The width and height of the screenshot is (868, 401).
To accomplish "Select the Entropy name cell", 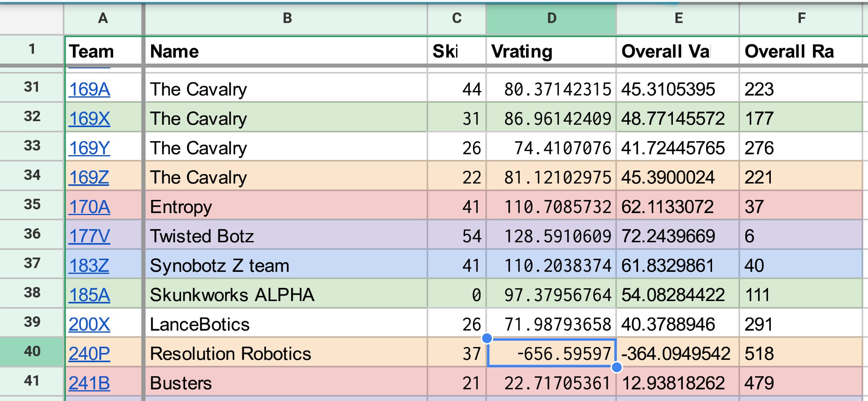I will coord(286,206).
